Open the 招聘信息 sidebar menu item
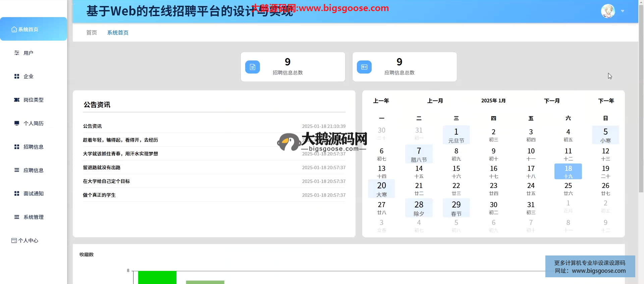 [33, 147]
